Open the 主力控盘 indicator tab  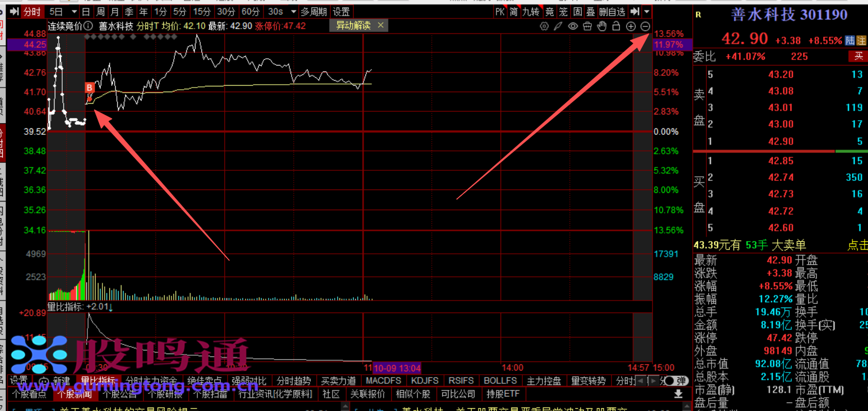[544, 381]
